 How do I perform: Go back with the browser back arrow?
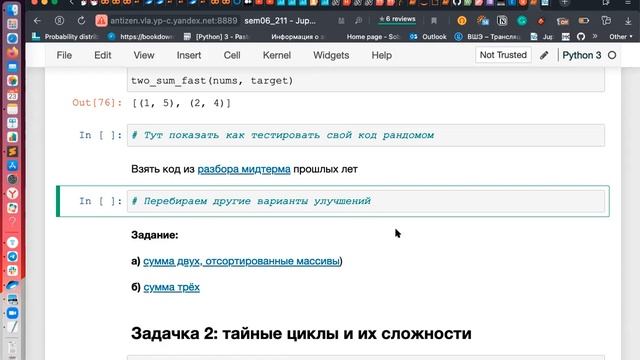pyautogui.click(x=38, y=21)
